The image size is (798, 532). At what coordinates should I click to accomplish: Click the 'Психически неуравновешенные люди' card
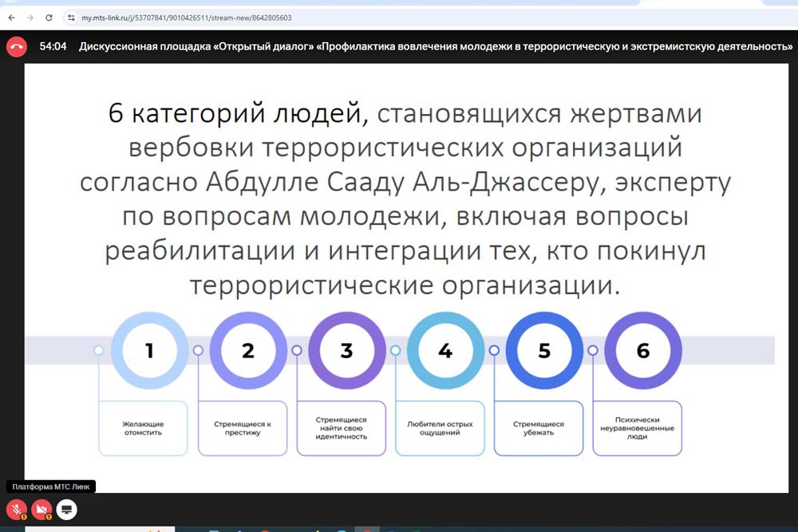(637, 428)
